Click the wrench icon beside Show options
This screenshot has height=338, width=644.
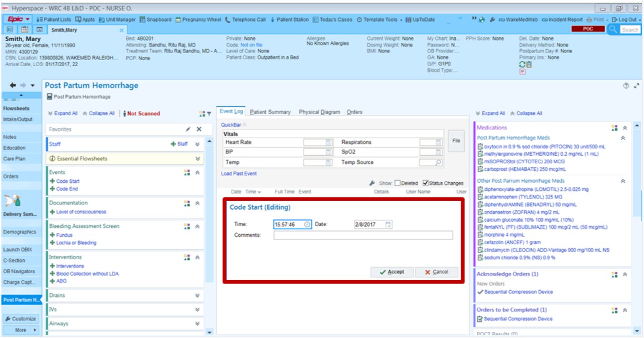tap(372, 183)
